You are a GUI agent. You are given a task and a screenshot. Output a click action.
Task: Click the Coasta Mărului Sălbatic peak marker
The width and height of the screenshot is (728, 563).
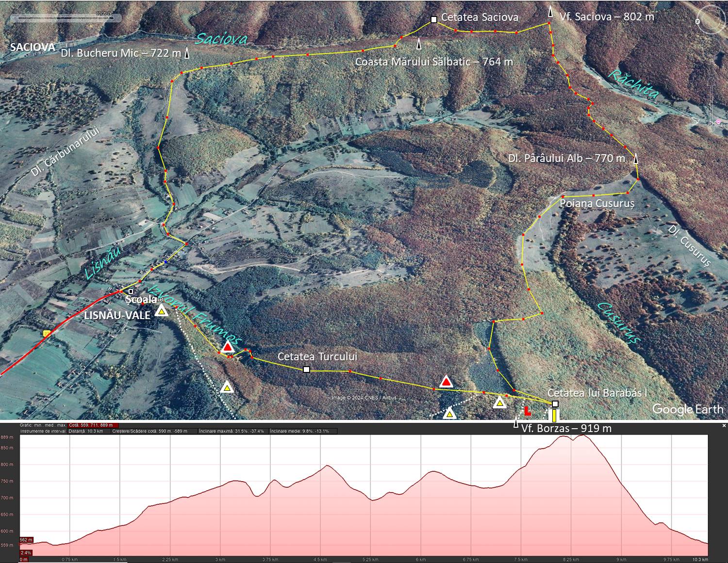[x=418, y=45]
